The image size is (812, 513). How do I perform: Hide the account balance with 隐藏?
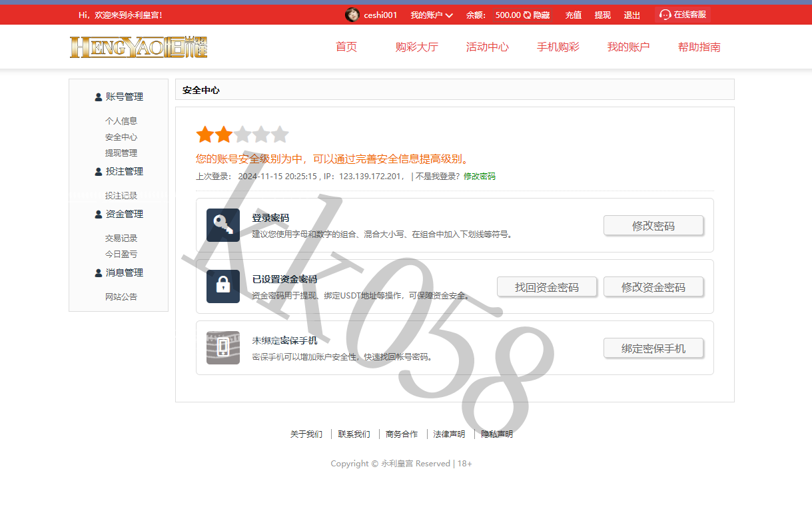point(542,15)
